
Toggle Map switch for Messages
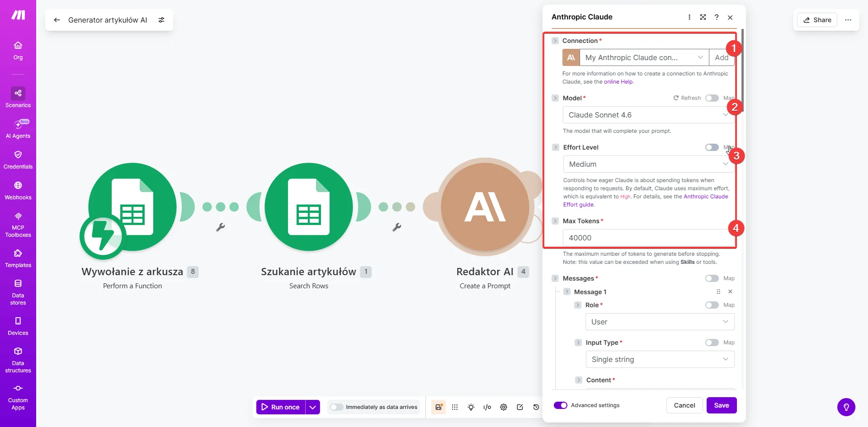712,278
